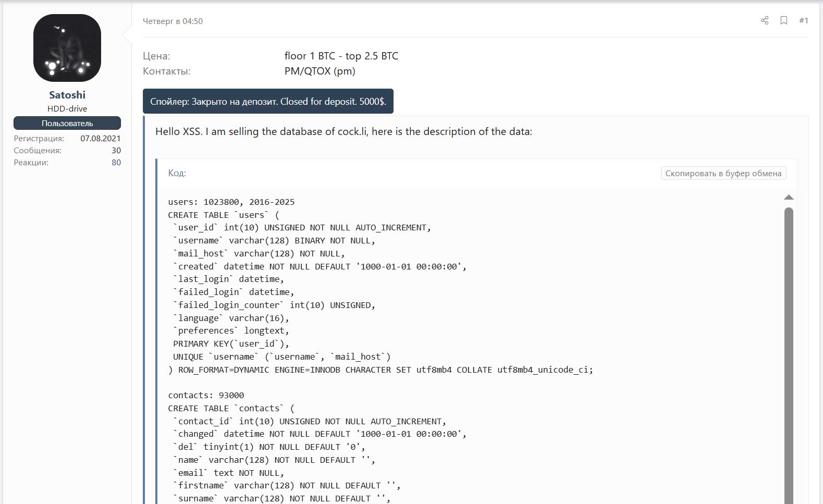The image size is (823, 504).
Task: Click the `email` text NOT NULL line
Action: pyautogui.click(x=229, y=473)
